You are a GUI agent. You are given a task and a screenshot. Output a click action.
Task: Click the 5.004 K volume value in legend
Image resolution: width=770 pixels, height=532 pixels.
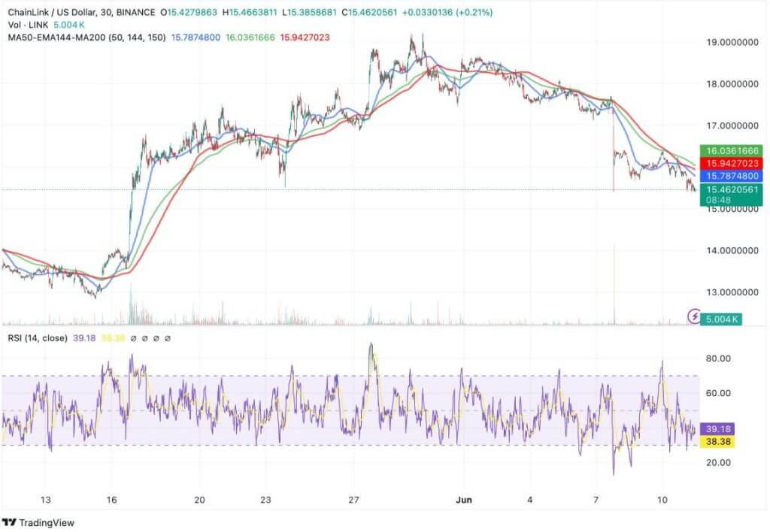(x=69, y=25)
